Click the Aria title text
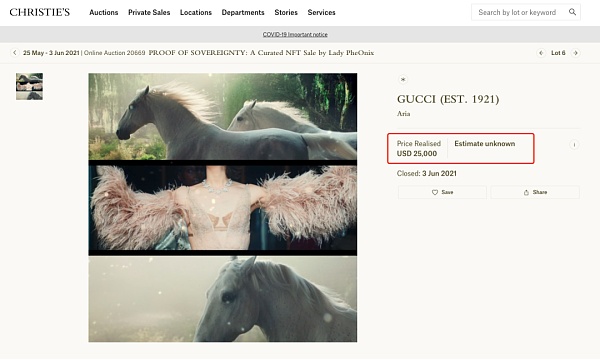This screenshot has height=363, width=600. pyautogui.click(x=404, y=114)
